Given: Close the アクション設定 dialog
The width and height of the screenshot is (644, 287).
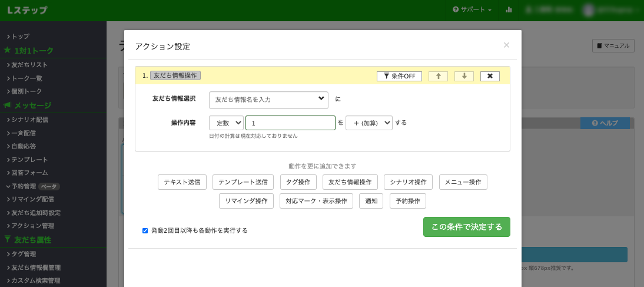Looking at the screenshot, I should (x=506, y=45).
